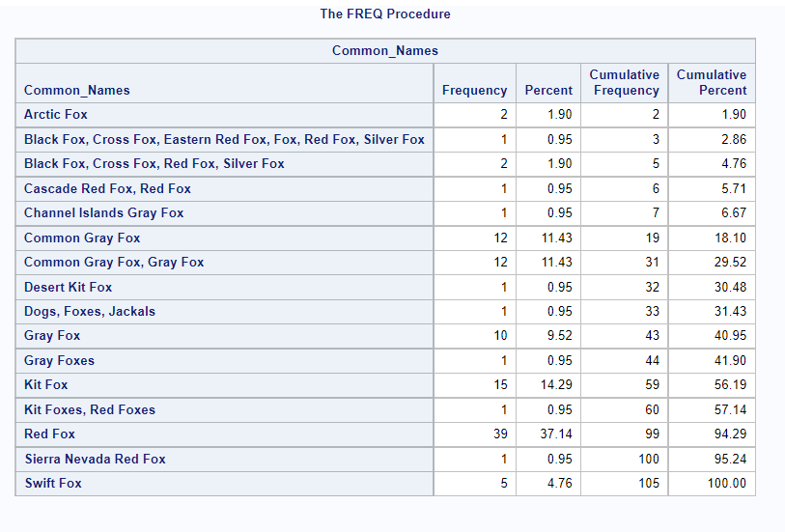
Task: Click the Swift Fox row label
Action: tap(53, 484)
